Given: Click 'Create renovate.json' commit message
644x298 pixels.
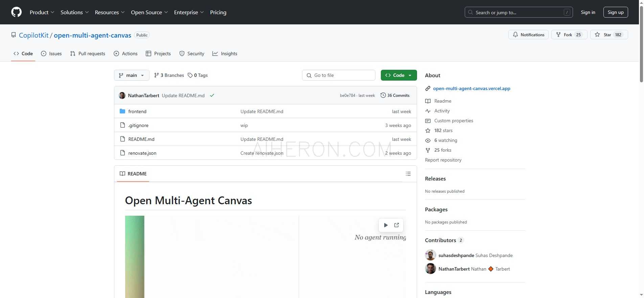Looking at the screenshot, I should (x=262, y=153).
